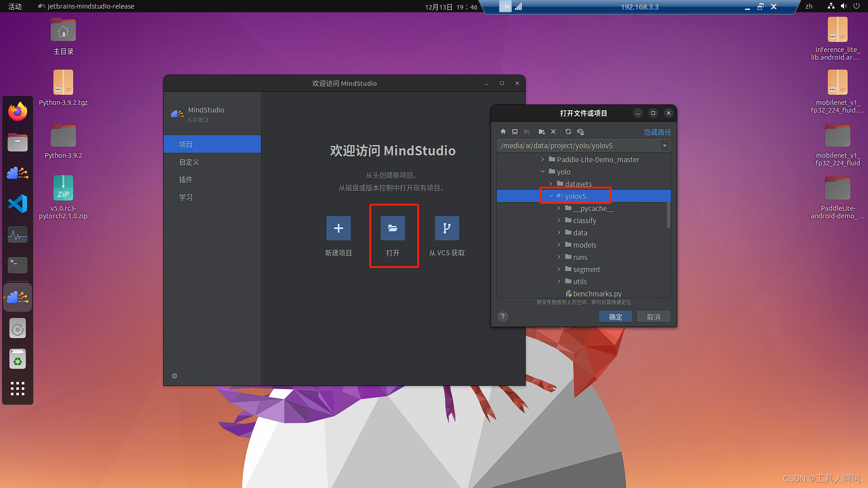Open the 学习 sidebar item
The width and height of the screenshot is (868, 488).
tap(212, 197)
